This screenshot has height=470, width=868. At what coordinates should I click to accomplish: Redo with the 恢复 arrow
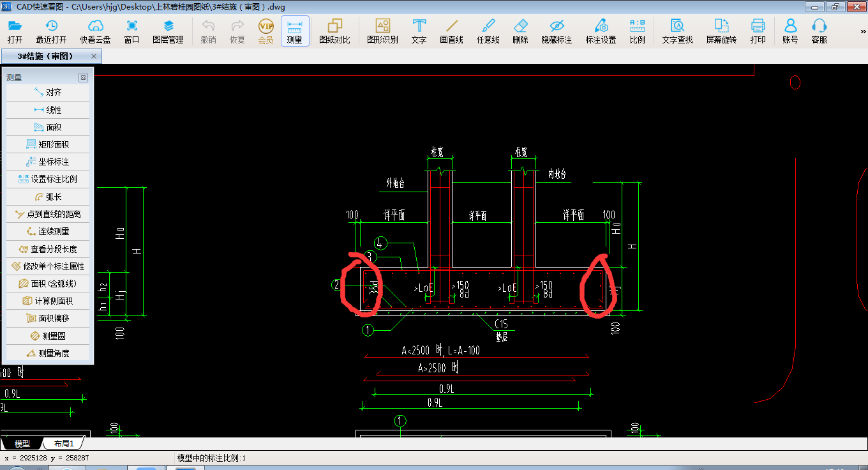(x=237, y=31)
